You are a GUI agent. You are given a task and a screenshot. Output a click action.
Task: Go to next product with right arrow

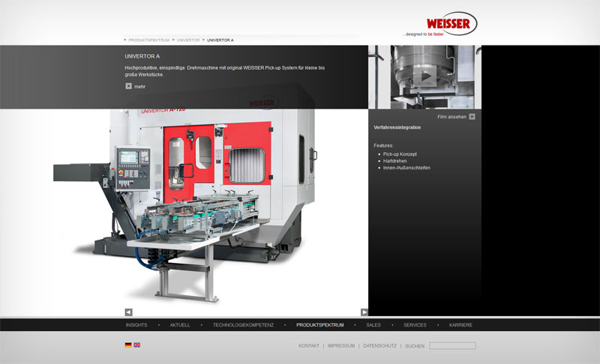coord(364,312)
